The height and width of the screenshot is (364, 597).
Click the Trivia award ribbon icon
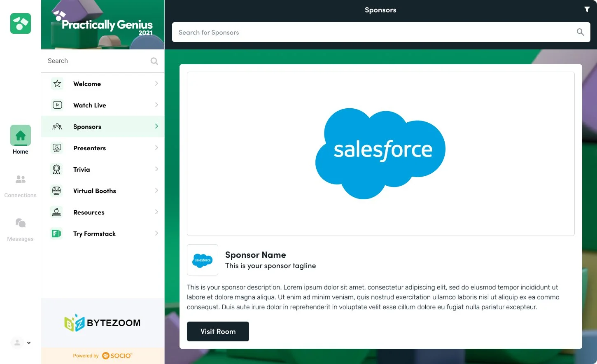point(57,169)
